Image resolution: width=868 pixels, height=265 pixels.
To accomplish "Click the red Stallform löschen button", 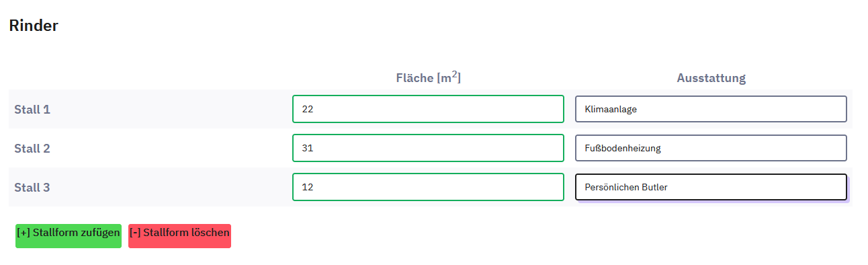I will tap(179, 236).
